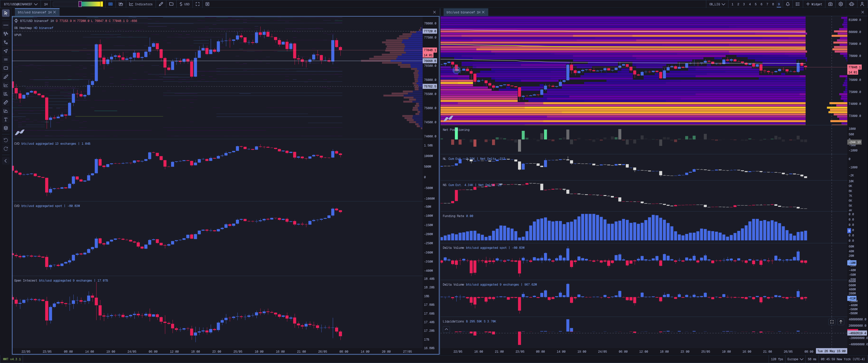Image resolution: width=868 pixels, height=363 pixels.
Task: Select the line chart projection tool
Action: point(6,85)
